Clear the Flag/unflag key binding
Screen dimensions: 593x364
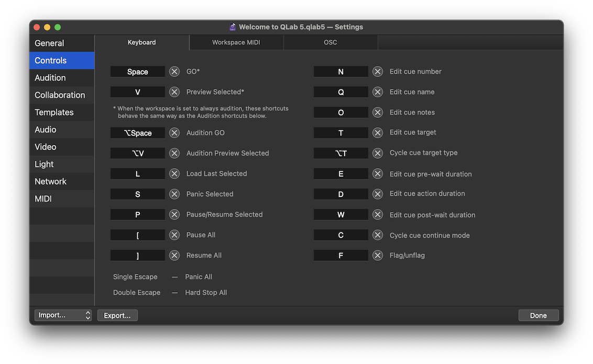tap(378, 255)
